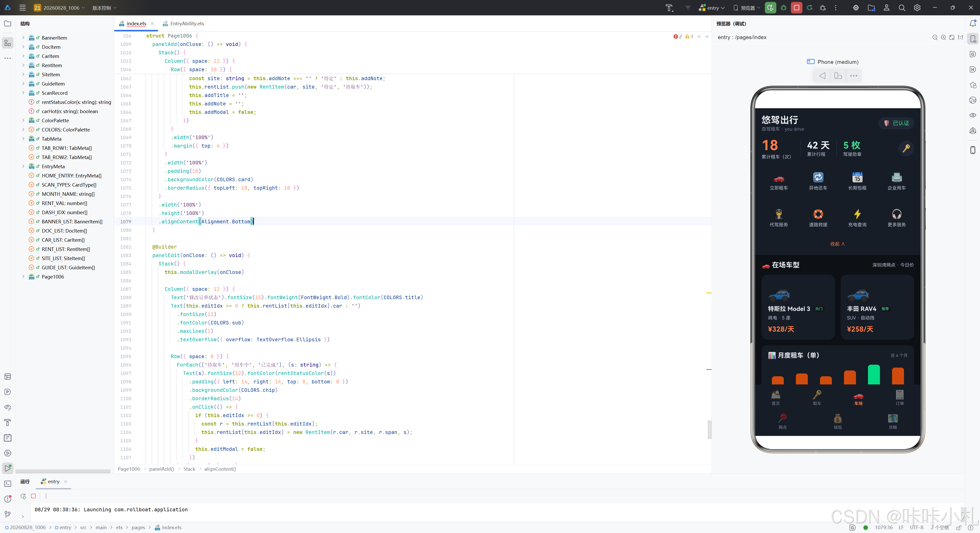Viewport: 980px width, 533px height.
Task: Click the green bar in monthly chart
Action: point(874,374)
